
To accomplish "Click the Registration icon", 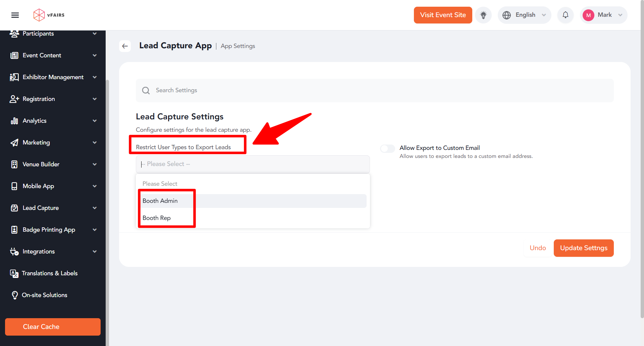I will (x=14, y=99).
